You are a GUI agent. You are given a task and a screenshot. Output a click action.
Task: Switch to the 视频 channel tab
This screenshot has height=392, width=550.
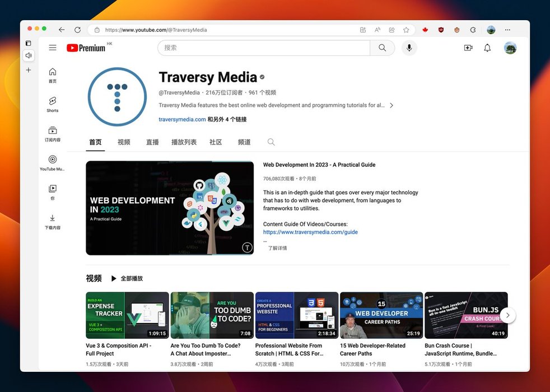coord(124,142)
